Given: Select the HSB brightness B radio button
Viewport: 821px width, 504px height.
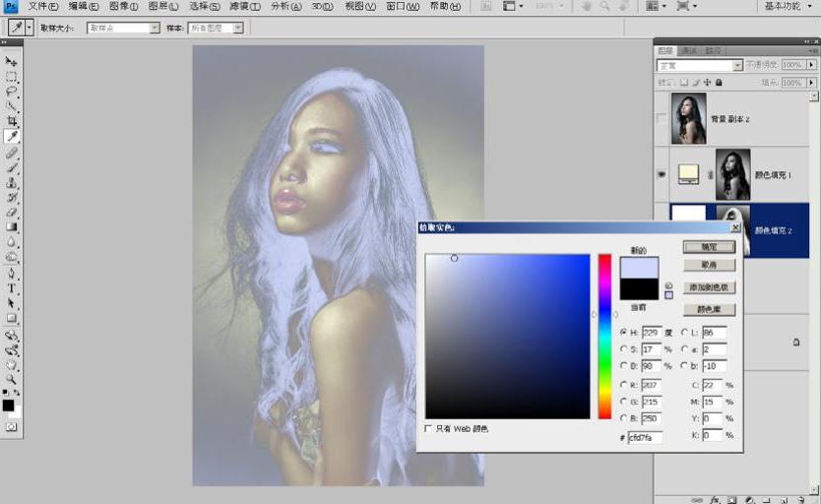Looking at the screenshot, I should pyautogui.click(x=623, y=366).
